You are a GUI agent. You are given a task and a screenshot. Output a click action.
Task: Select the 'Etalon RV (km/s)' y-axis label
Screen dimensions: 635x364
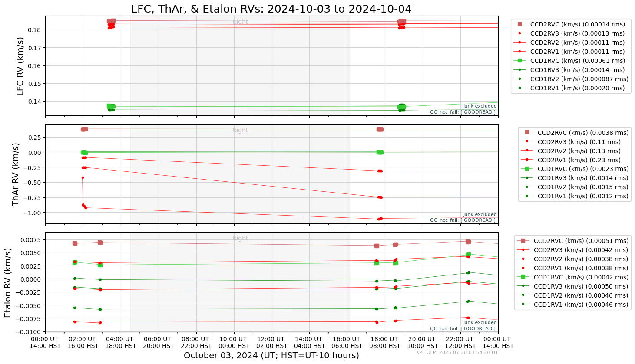tap(8, 282)
